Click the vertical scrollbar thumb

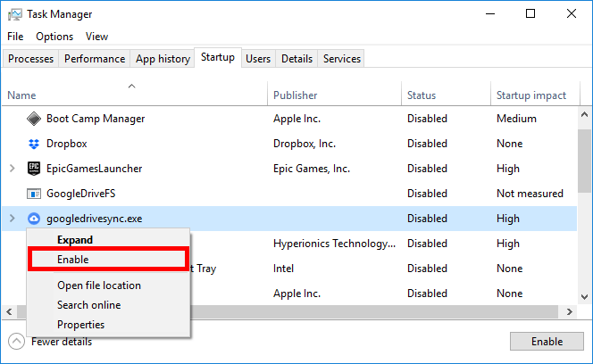coord(584,161)
